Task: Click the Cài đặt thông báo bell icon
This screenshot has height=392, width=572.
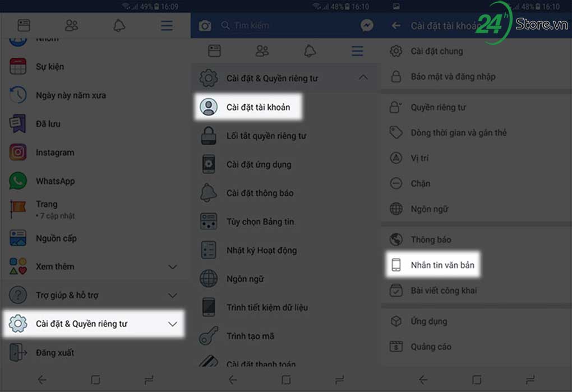Action: pos(209,193)
